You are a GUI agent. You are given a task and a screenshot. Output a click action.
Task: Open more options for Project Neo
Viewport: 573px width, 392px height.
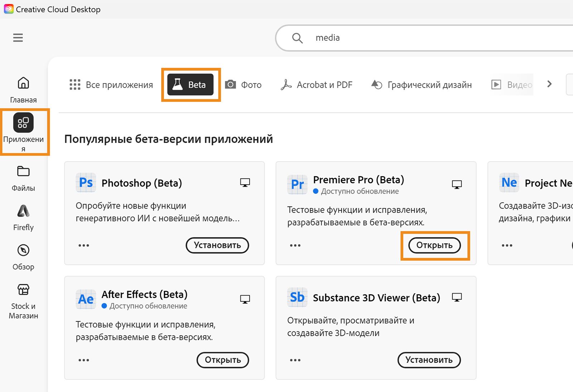tap(507, 246)
